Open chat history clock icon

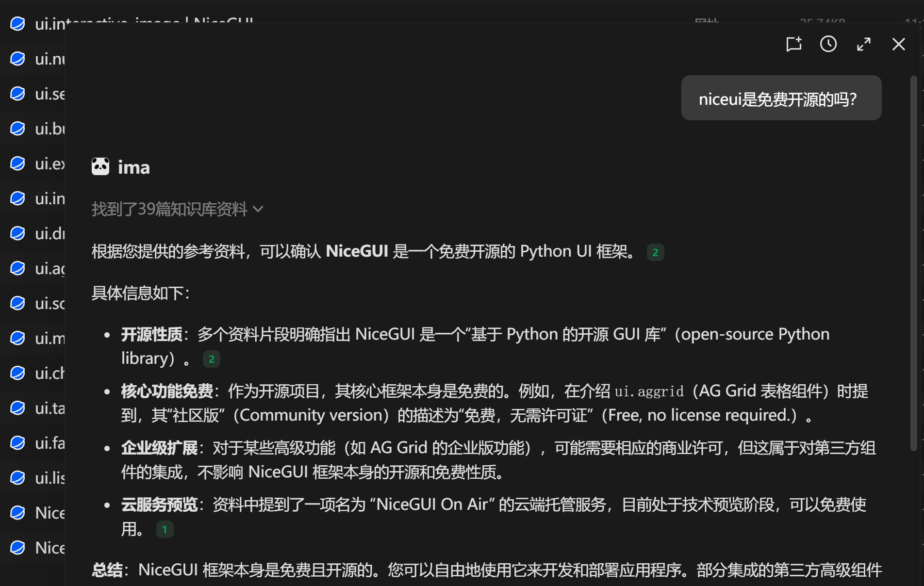(828, 44)
